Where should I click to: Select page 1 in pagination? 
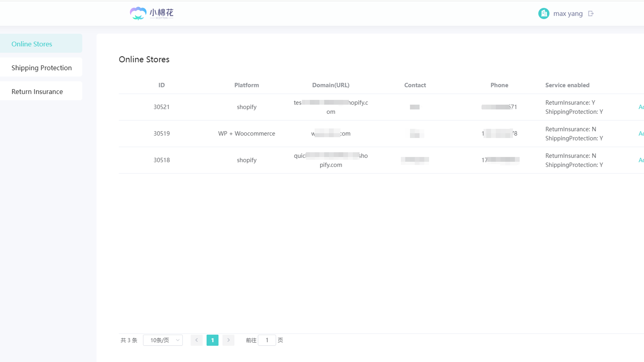tap(213, 340)
